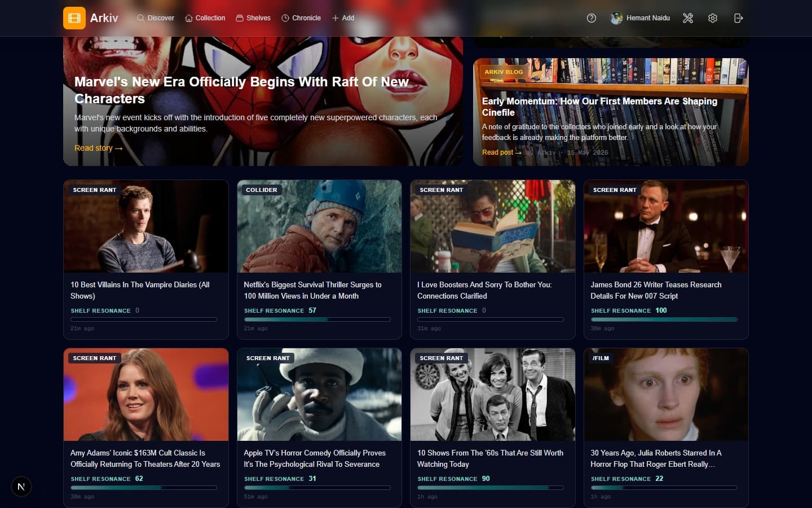This screenshot has height=508, width=812.
Task: Click 'Amy Adams' Iconic $163M Cult Classic' title
Action: (x=145, y=458)
